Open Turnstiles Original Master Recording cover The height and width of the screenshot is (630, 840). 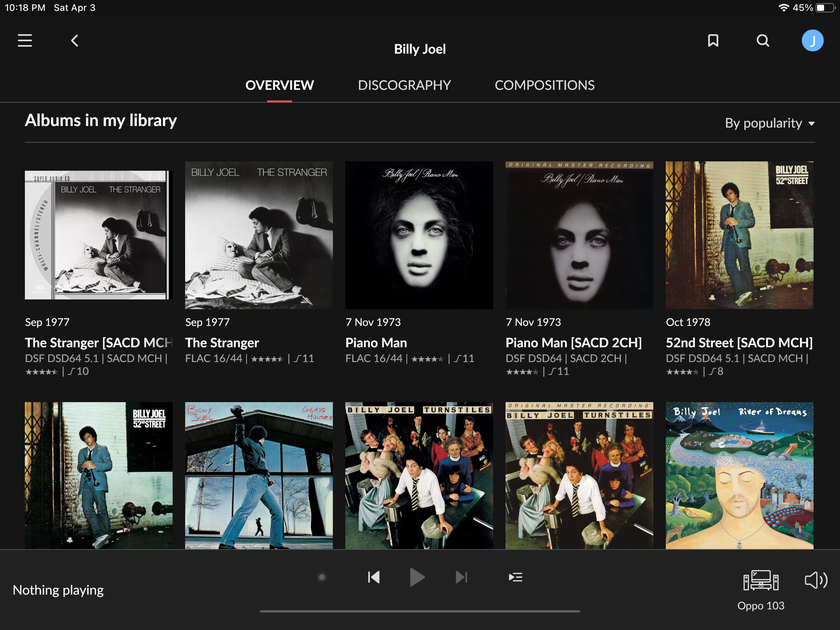coord(579,475)
